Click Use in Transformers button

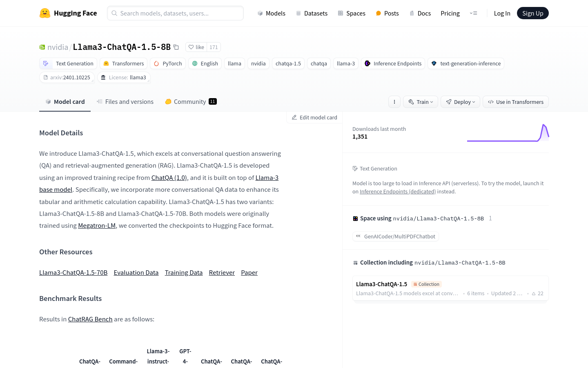(x=516, y=102)
